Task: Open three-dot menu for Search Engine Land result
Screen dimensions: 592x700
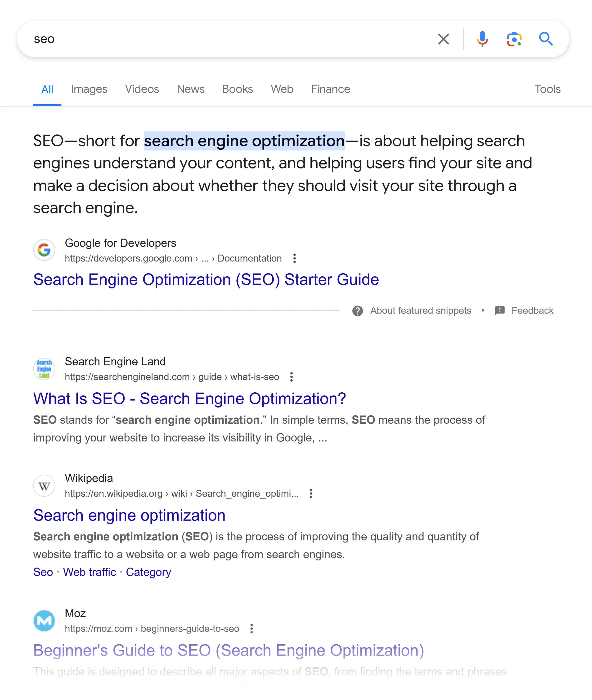Action: [x=291, y=377]
